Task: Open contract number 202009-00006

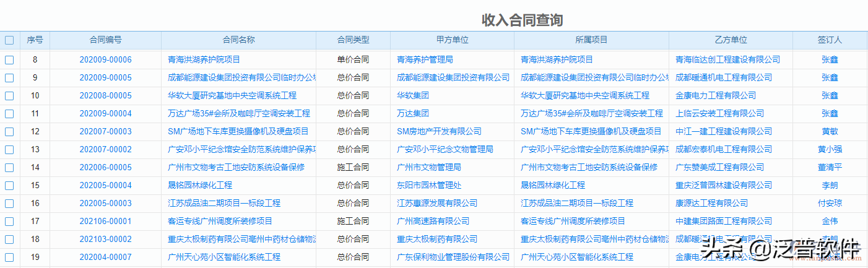Action: tap(105, 60)
